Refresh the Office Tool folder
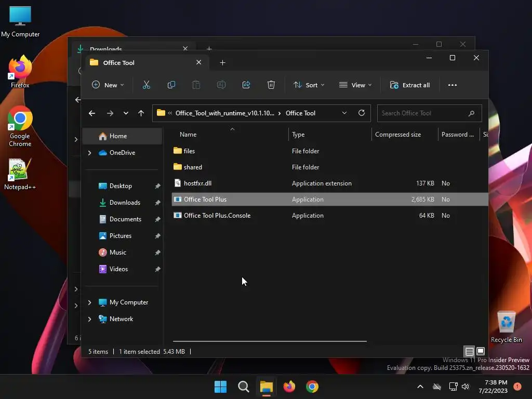Viewport: 532px width, 399px height. (x=362, y=113)
